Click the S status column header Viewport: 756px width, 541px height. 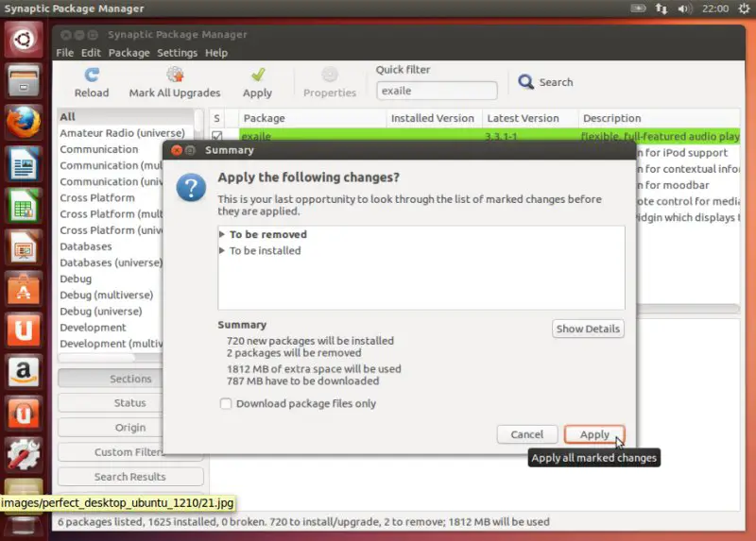pyautogui.click(x=217, y=118)
